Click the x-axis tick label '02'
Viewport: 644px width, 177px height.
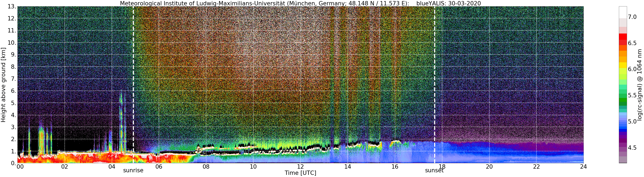[65, 166]
